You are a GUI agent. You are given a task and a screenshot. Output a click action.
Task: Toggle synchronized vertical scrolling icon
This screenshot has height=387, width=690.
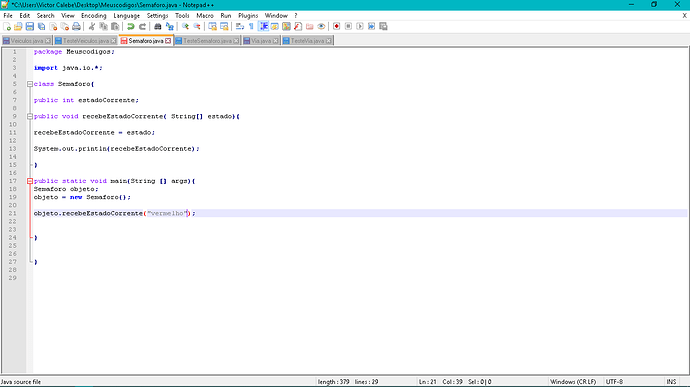(213, 26)
